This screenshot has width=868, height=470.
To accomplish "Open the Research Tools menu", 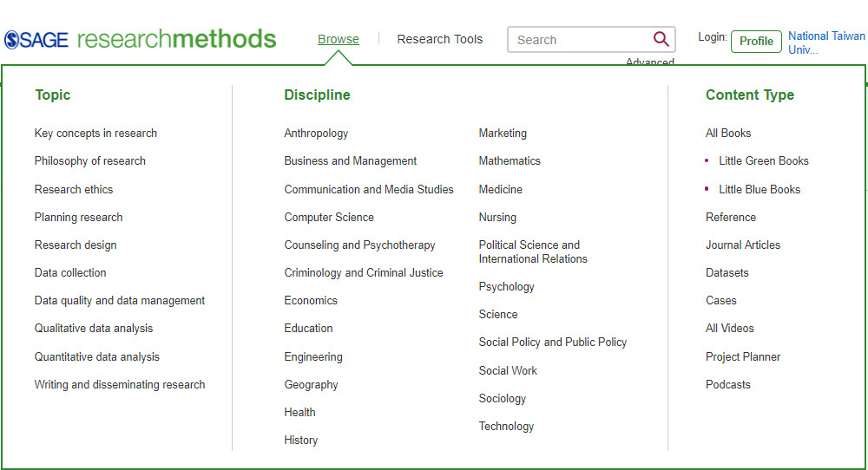I will click(439, 39).
